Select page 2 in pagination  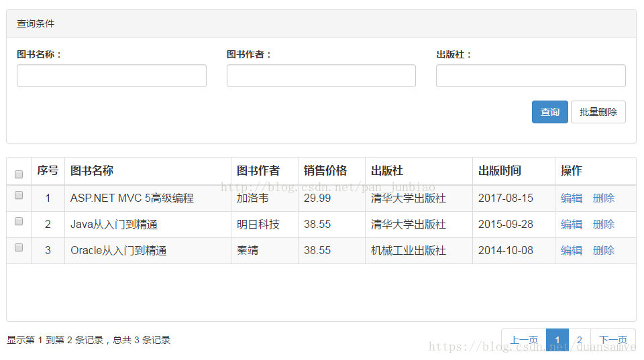click(x=580, y=340)
